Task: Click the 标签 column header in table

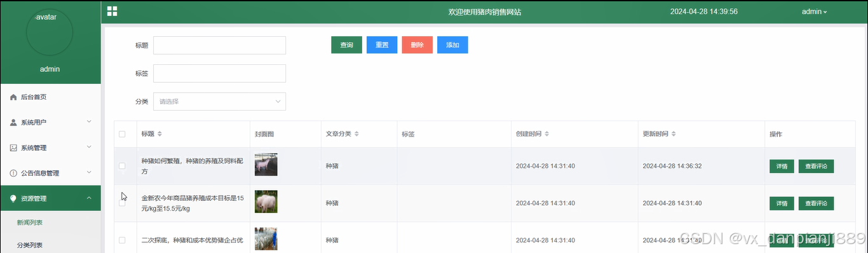Action: [x=408, y=134]
